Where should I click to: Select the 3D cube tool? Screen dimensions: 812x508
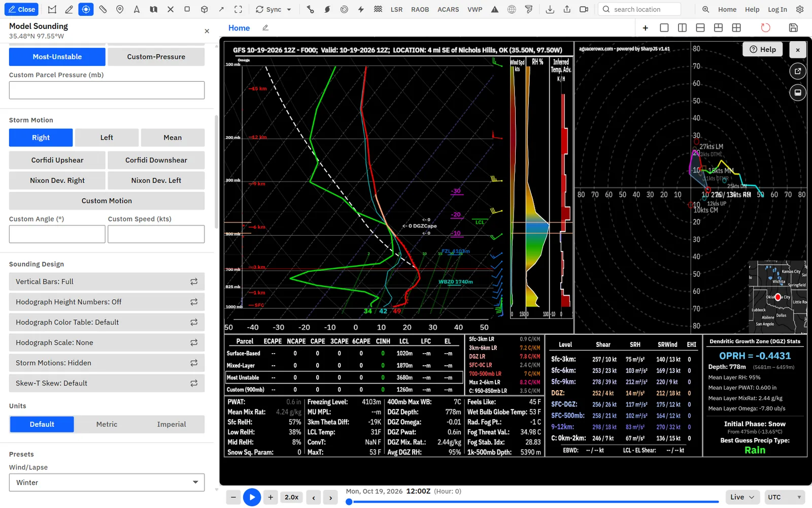coord(204,9)
